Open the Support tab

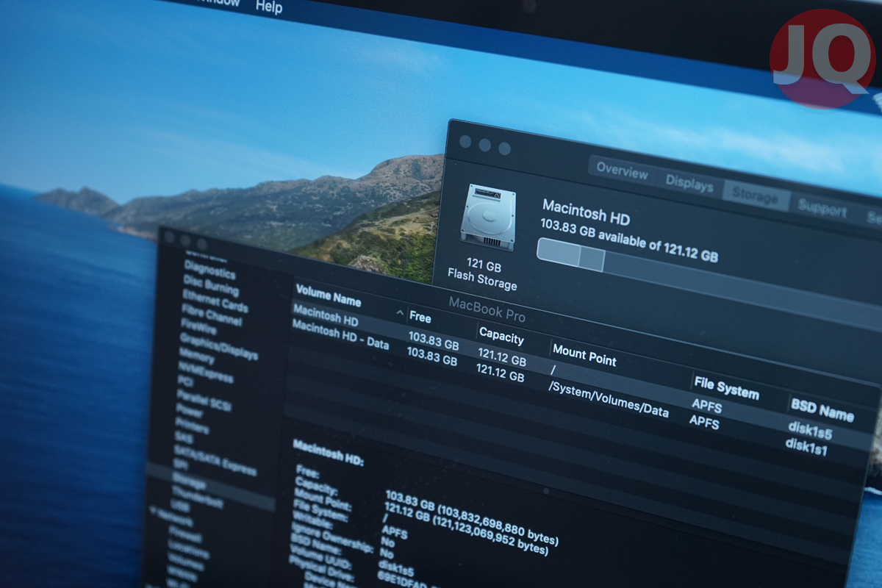click(x=822, y=209)
